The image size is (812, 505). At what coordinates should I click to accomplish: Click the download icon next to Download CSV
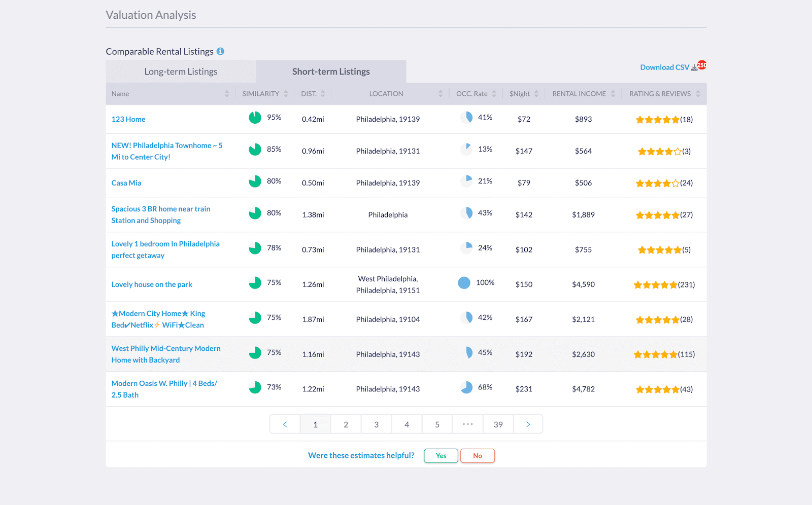694,67
